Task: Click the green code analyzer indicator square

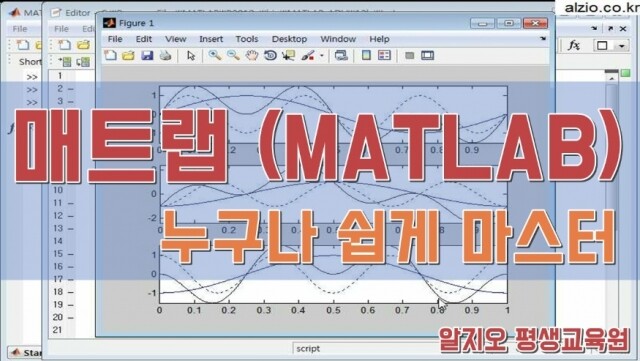Action: pyautogui.click(x=625, y=73)
